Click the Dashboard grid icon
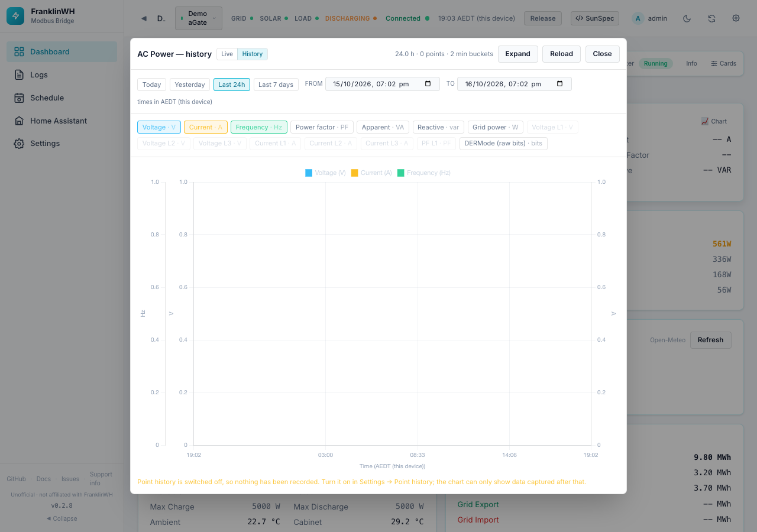 [19, 51]
